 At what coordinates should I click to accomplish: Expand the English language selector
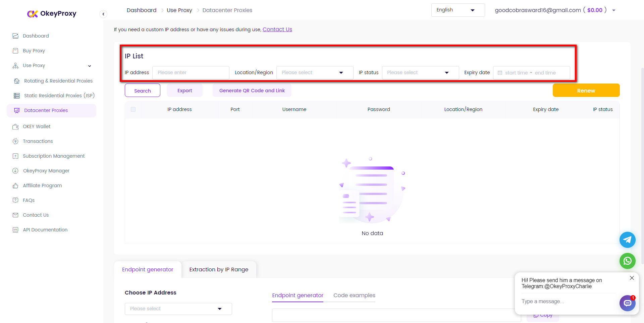[458, 10]
